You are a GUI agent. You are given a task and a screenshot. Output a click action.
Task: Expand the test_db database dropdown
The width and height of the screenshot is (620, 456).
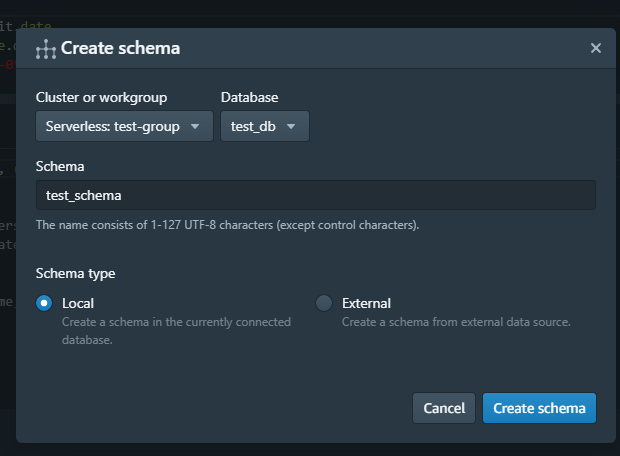[264, 127]
